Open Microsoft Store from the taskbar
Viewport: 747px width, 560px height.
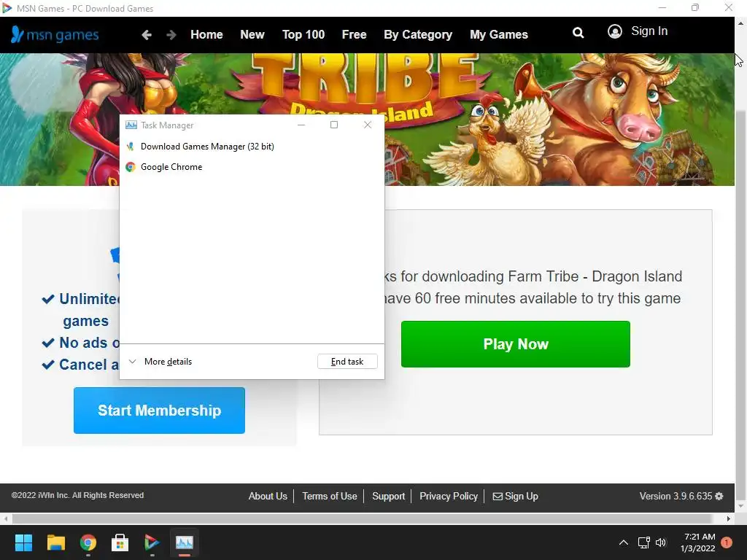coord(120,542)
